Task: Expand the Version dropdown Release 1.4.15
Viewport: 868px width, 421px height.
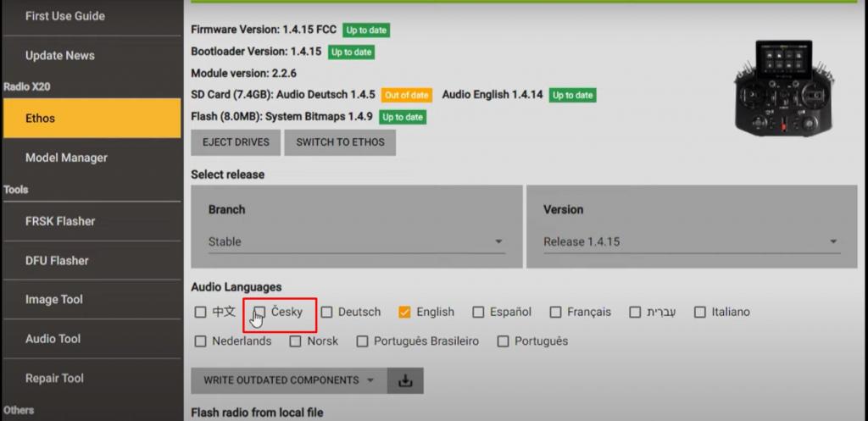Action: pos(691,242)
